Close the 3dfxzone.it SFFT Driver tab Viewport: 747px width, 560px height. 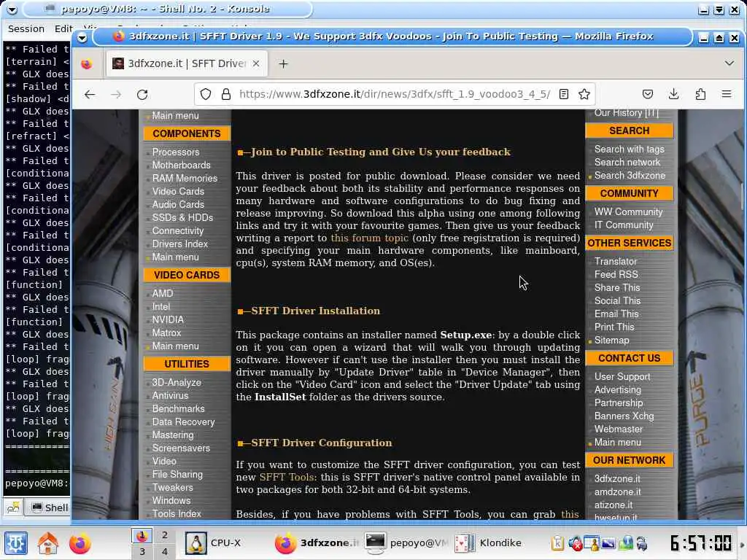256,63
